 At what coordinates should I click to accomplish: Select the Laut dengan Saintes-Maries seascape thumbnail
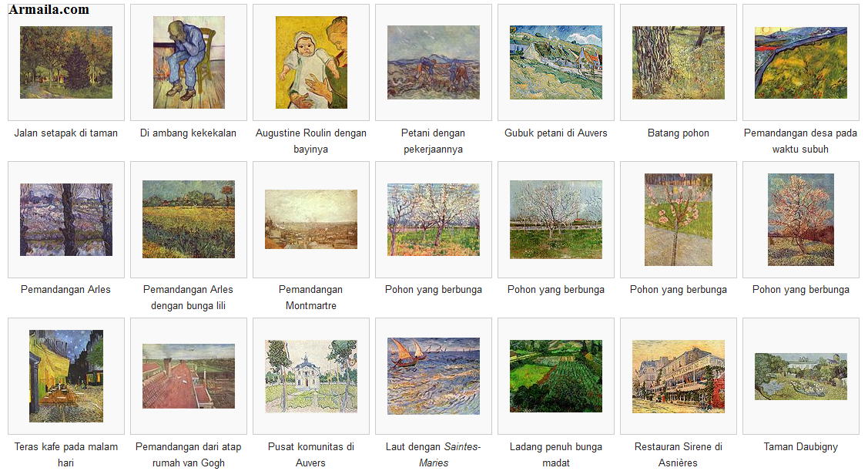(x=434, y=376)
